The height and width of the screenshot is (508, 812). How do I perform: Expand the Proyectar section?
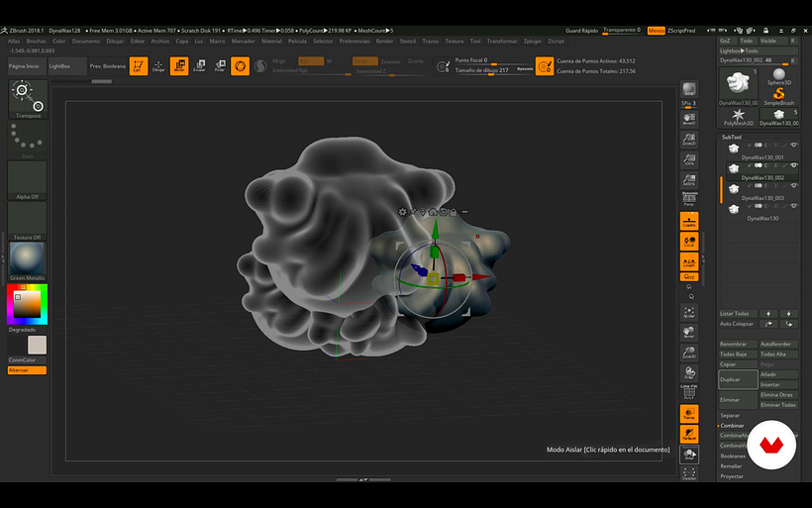pos(732,476)
